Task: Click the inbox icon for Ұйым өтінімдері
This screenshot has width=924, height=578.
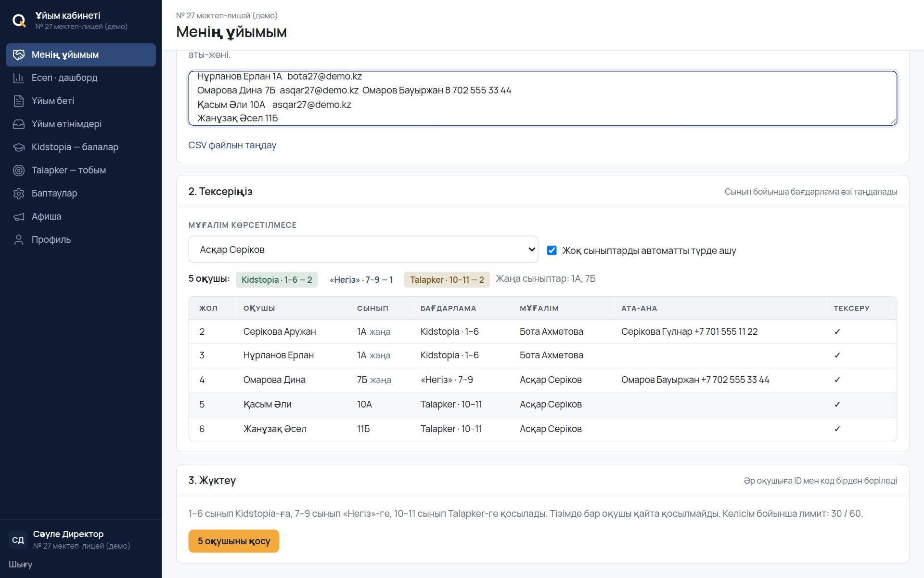Action: (19, 124)
